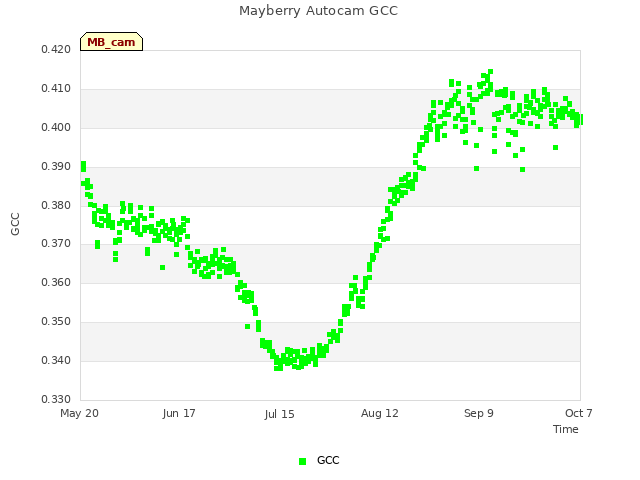640x480 pixels.
Task: Click the Time axis title
Action: point(566,429)
